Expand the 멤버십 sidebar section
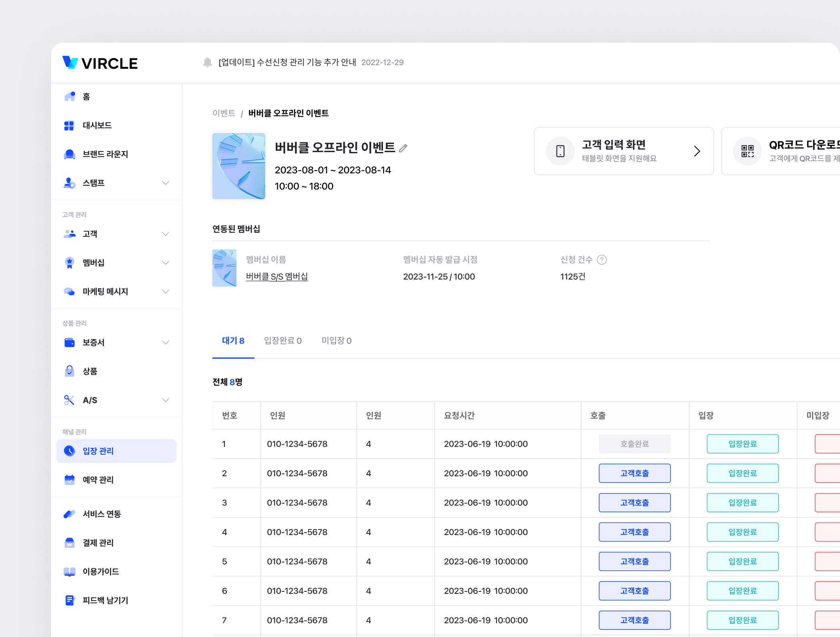Viewport: 840px width, 637px height. point(166,263)
